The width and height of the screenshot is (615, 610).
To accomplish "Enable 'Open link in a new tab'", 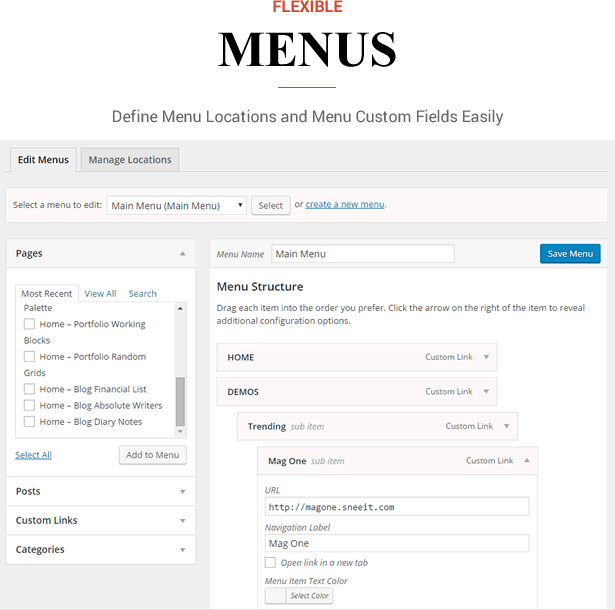I will (x=270, y=563).
